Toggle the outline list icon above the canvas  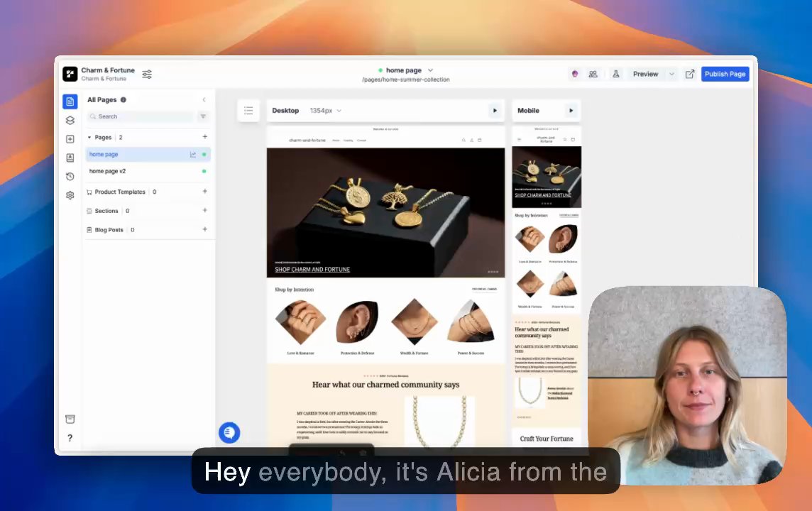pyautogui.click(x=248, y=110)
